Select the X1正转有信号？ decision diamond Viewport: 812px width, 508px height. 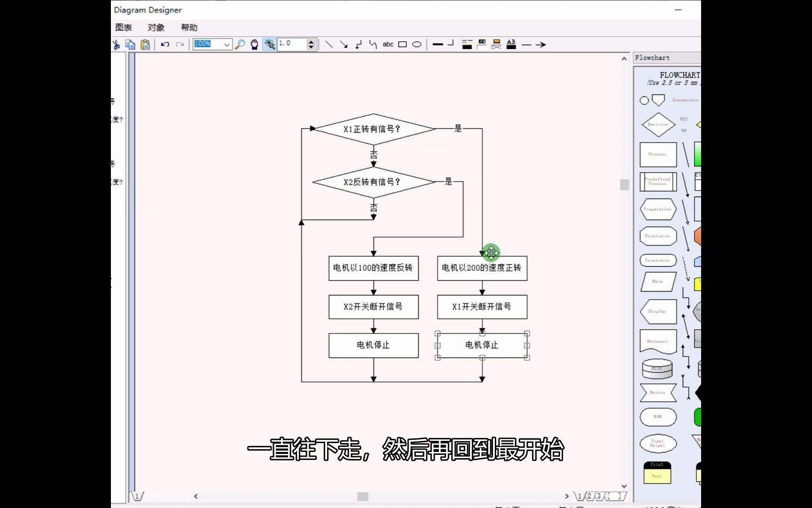click(374, 129)
